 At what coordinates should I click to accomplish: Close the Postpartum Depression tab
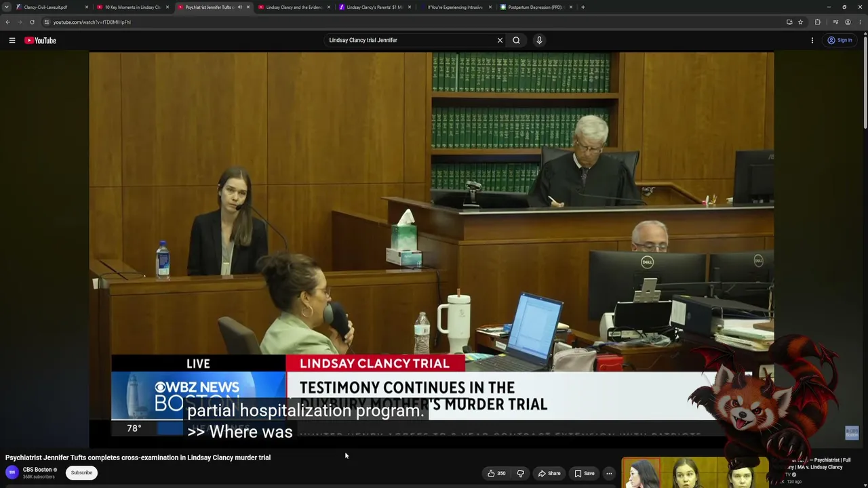point(570,7)
